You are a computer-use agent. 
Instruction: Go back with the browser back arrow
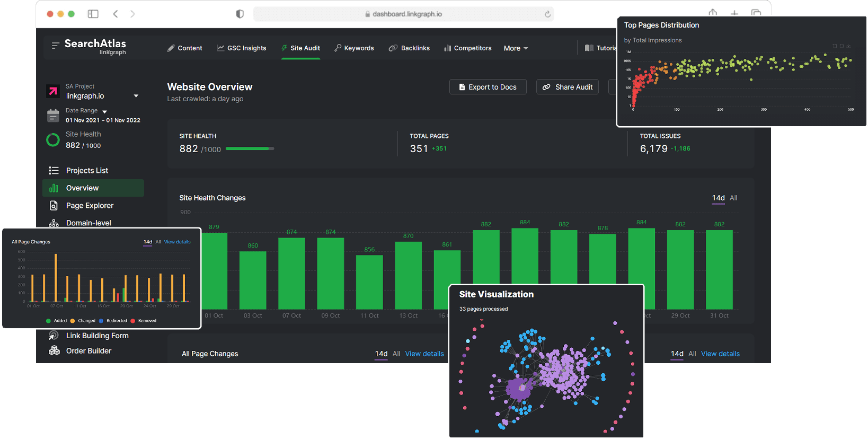tap(116, 14)
